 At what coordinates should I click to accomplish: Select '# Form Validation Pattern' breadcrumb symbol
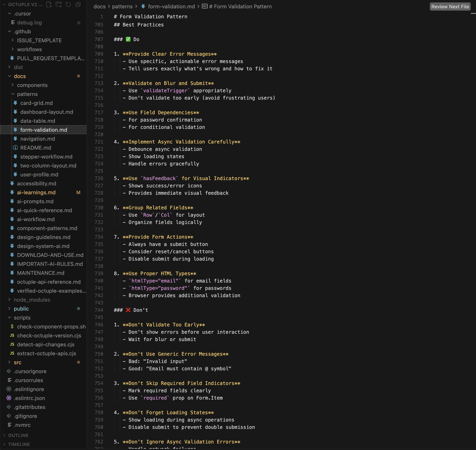point(240,7)
